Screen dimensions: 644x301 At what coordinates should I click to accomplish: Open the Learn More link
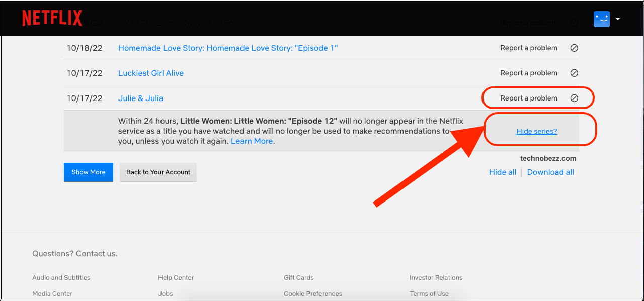[x=252, y=141]
